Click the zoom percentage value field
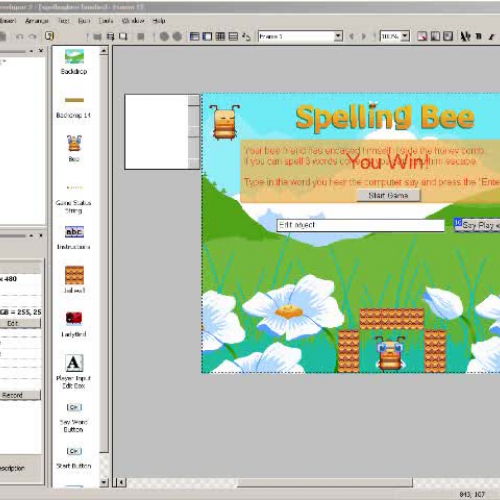500x500 pixels. point(390,36)
